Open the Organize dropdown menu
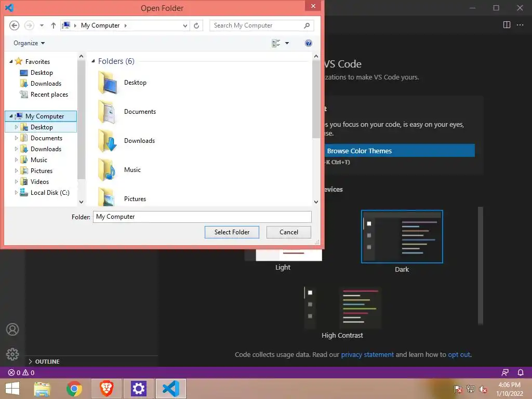The width and height of the screenshot is (532, 399). coord(29,43)
